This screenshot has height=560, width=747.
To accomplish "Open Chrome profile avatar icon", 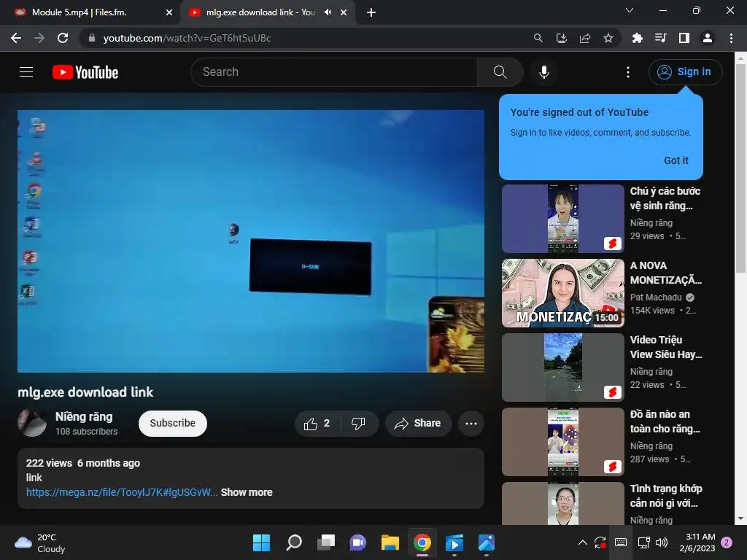I will 708,38.
